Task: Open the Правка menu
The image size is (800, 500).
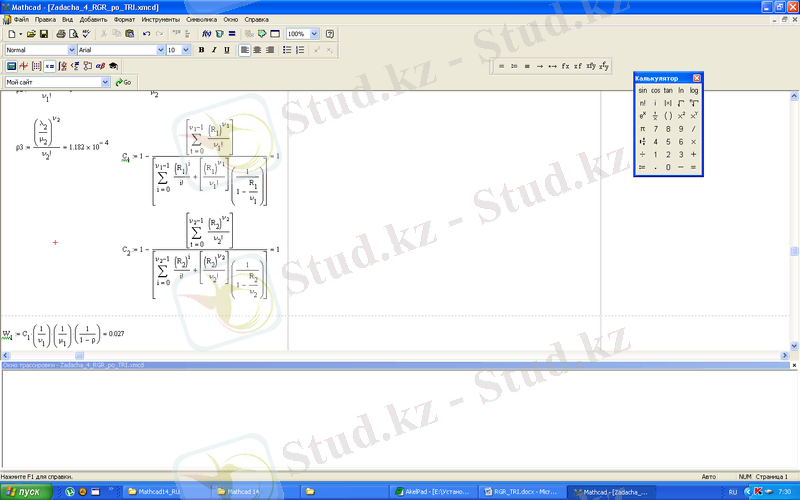Action: coord(45,19)
